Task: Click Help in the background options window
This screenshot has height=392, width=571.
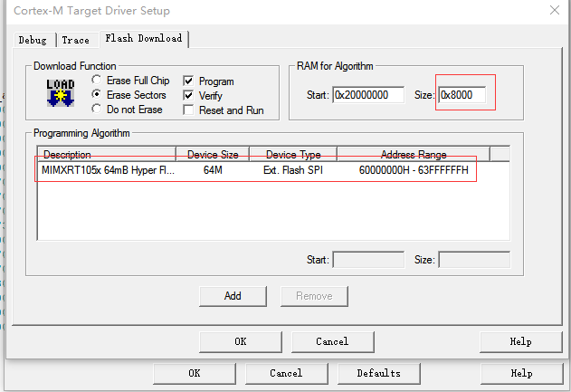Action: (x=522, y=373)
